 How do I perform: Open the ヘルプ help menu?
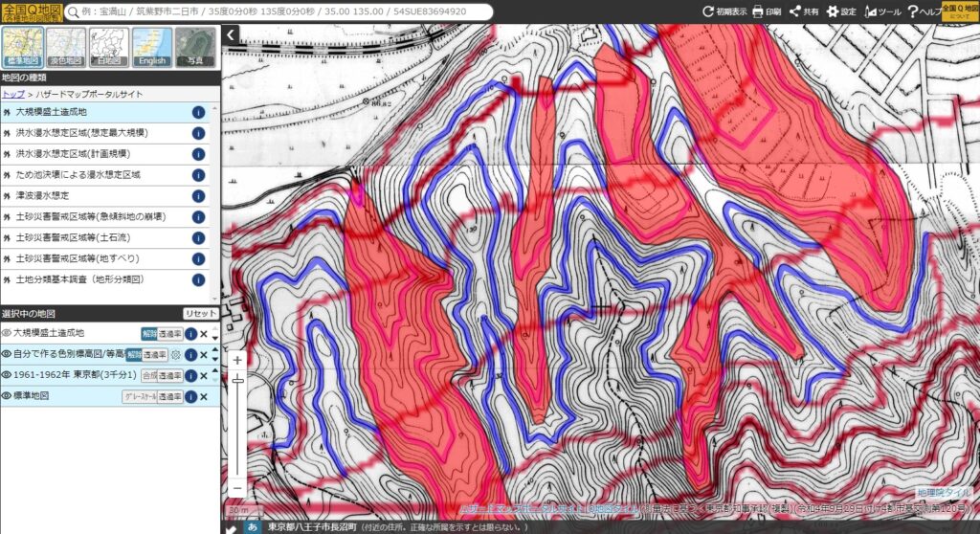[x=923, y=11]
